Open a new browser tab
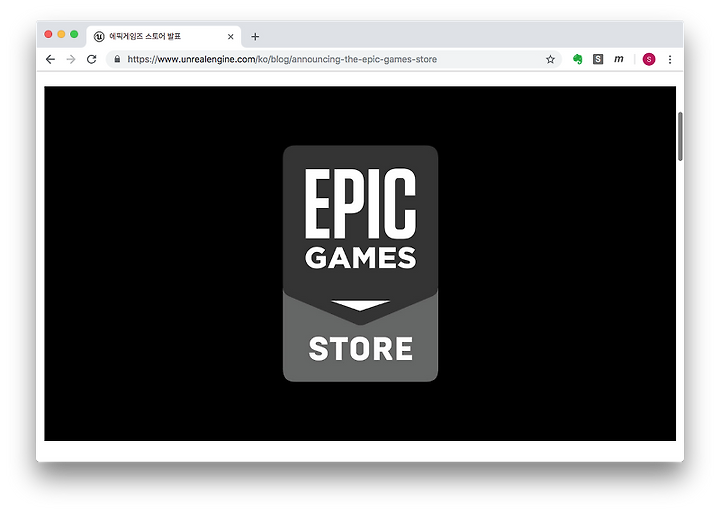 (255, 36)
